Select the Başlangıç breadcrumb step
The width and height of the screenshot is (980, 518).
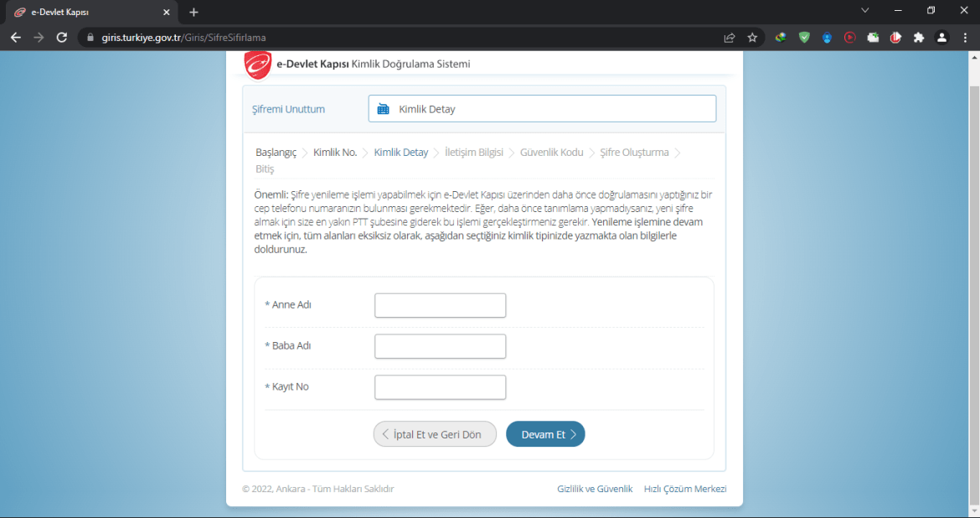(x=276, y=153)
